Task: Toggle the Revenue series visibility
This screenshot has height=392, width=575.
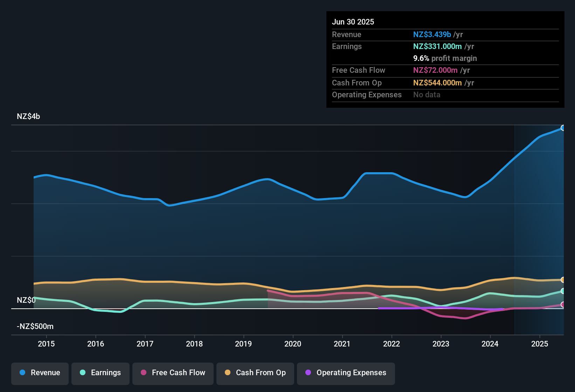Action: (x=40, y=373)
